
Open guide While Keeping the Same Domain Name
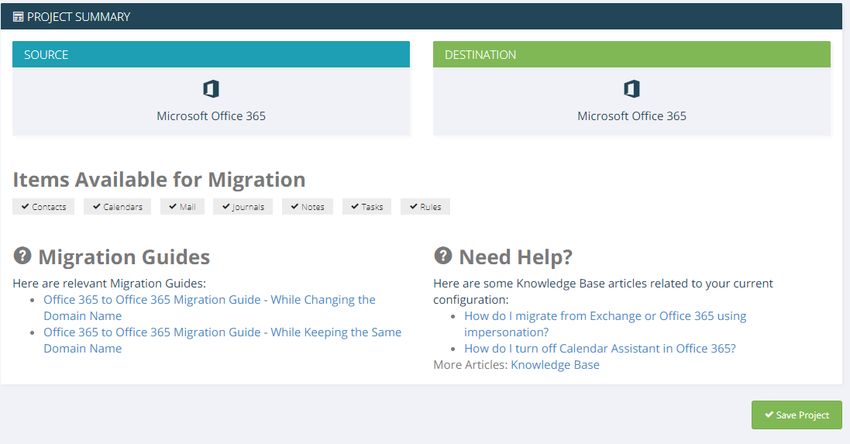tap(222, 340)
